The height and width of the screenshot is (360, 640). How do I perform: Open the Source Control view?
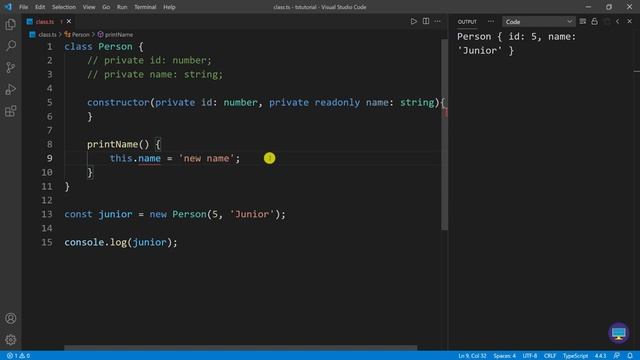pyautogui.click(x=11, y=67)
